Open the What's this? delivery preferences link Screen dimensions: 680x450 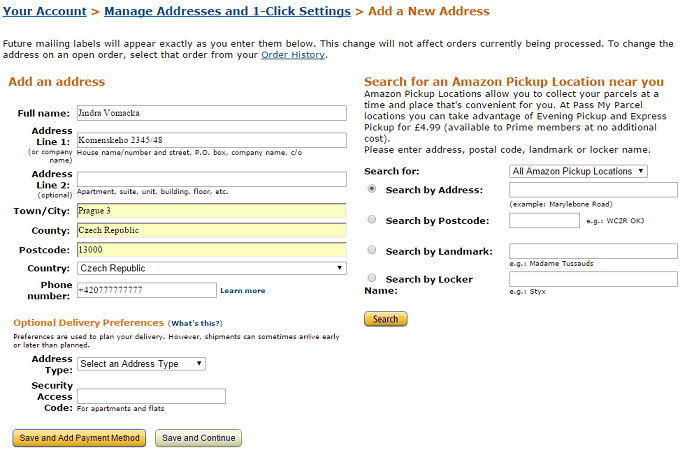[x=196, y=323]
